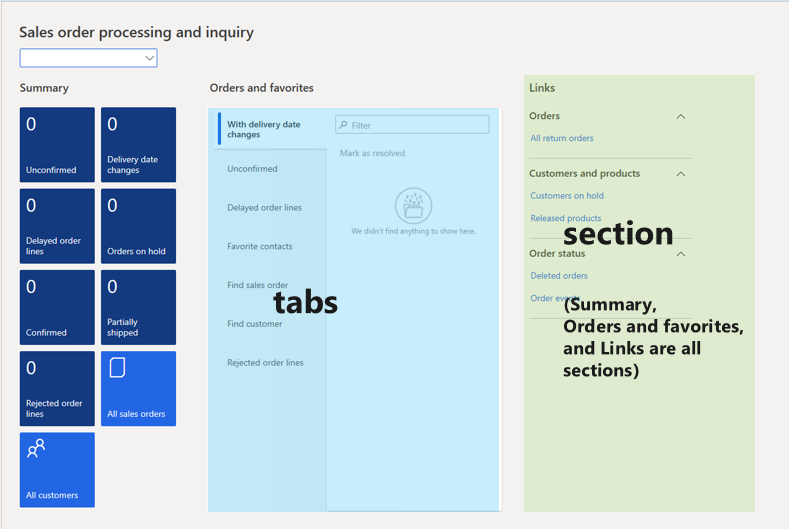The image size is (789, 529).
Task: Click the search icon in Filter box
Action: [344, 125]
